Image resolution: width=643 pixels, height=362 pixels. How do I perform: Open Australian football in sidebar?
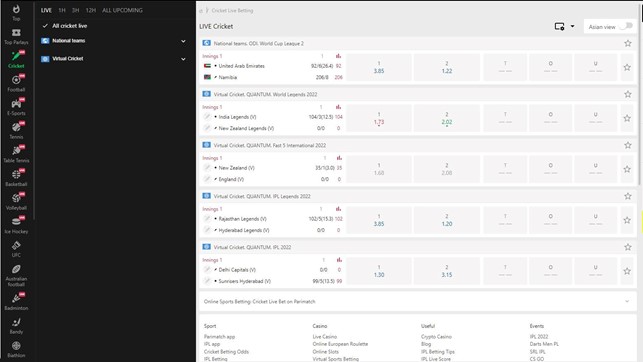click(16, 275)
